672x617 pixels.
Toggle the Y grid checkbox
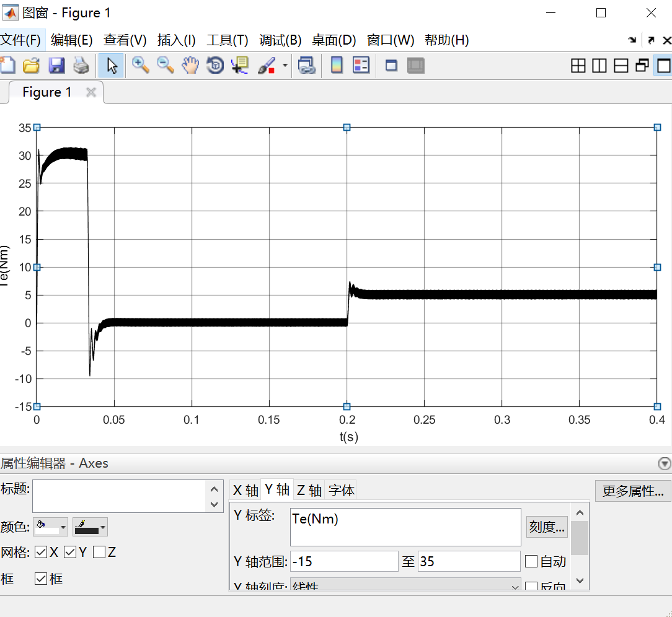pyautogui.click(x=70, y=552)
